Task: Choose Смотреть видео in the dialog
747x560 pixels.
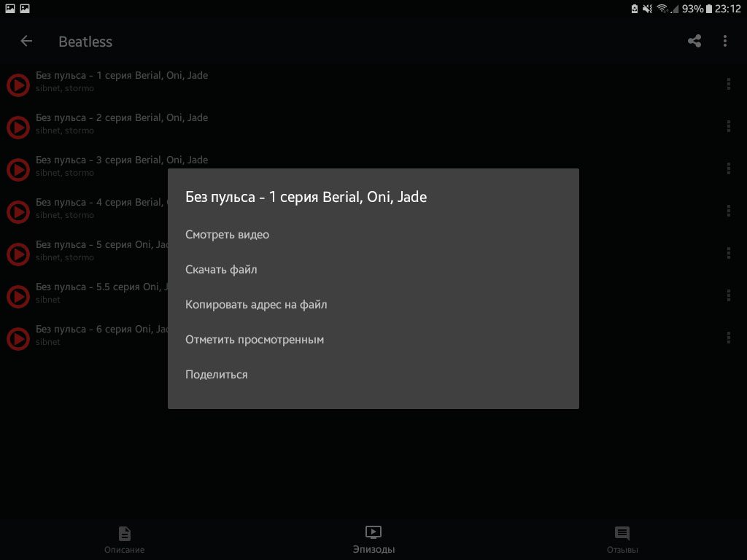Action: point(373,235)
